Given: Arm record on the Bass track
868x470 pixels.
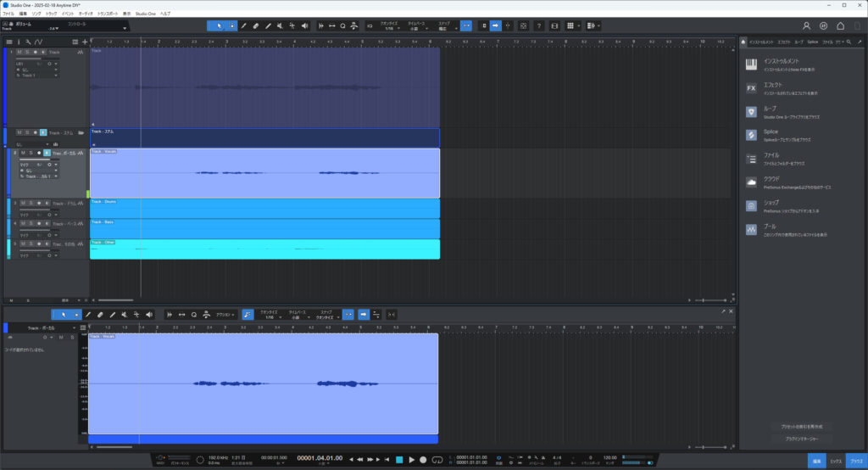Looking at the screenshot, I should (x=36, y=224).
